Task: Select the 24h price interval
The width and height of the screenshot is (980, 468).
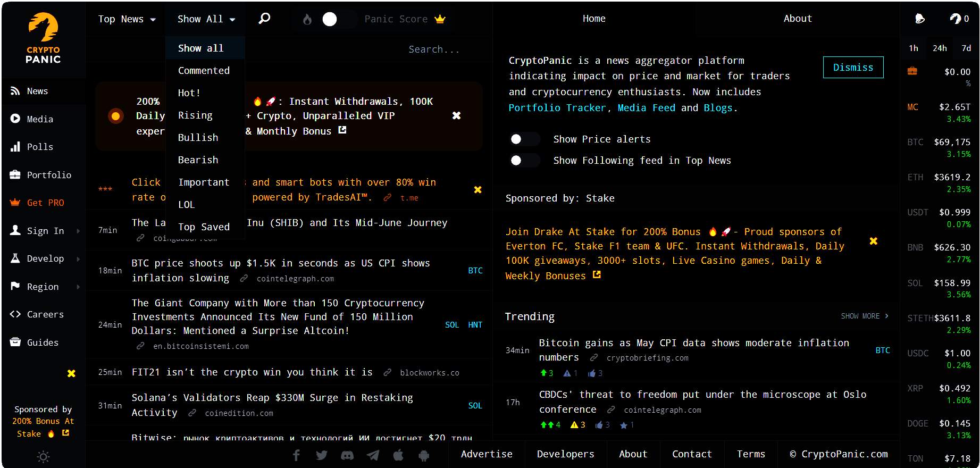Action: [940, 48]
